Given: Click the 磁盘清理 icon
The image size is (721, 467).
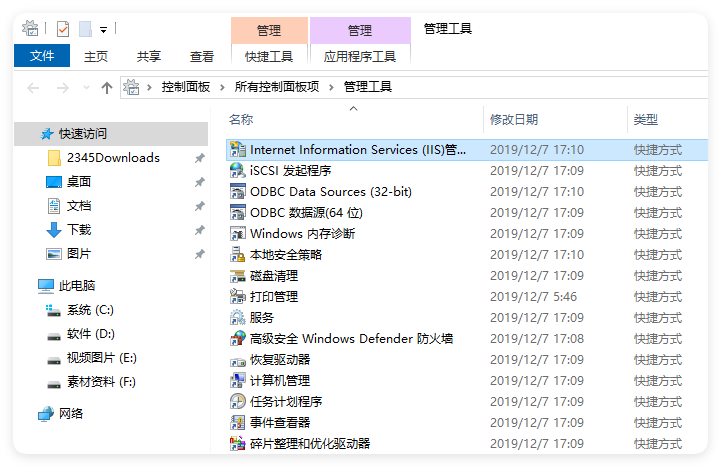Looking at the screenshot, I should [x=238, y=276].
